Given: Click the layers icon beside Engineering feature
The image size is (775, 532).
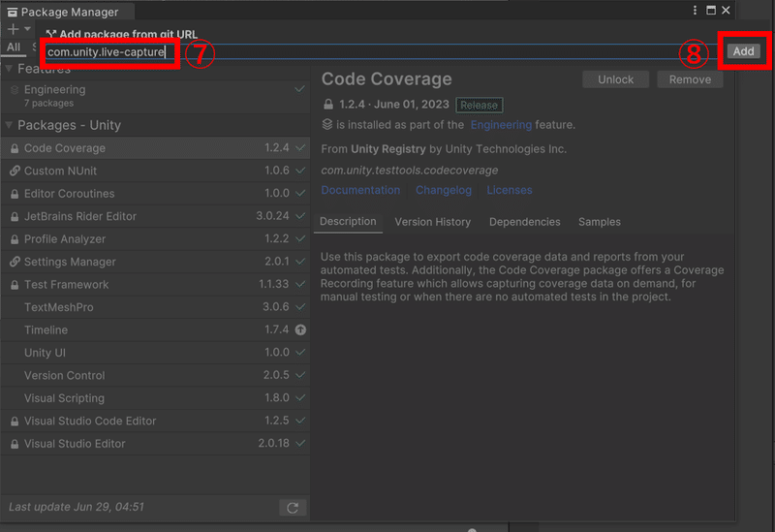Looking at the screenshot, I should (15, 89).
